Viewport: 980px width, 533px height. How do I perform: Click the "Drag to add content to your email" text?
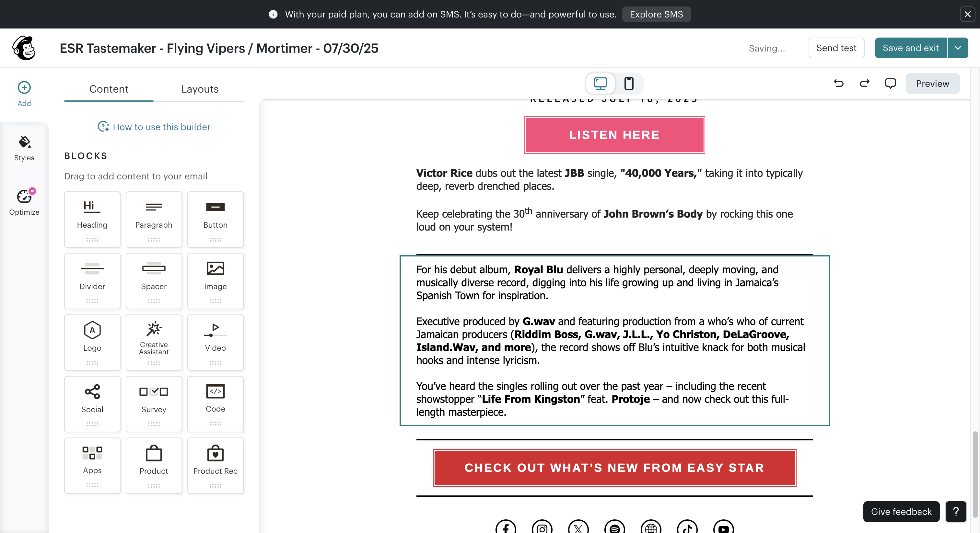[x=136, y=176]
